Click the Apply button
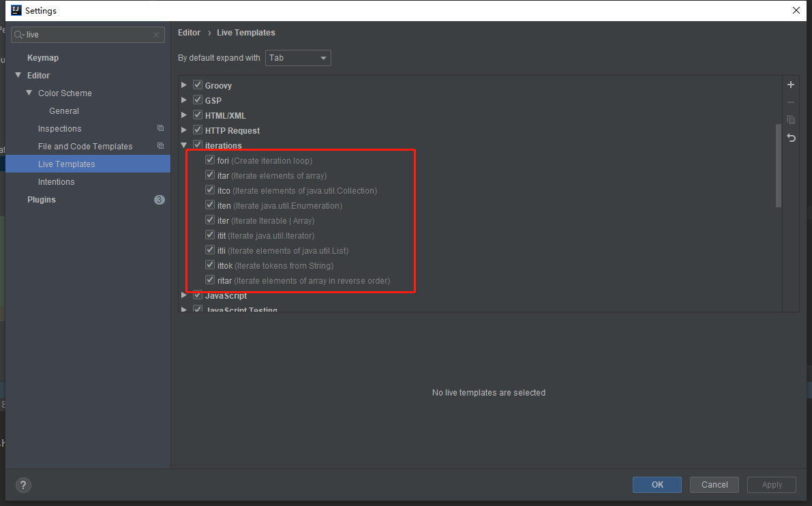Screen dimensions: 812x506 [772, 485]
